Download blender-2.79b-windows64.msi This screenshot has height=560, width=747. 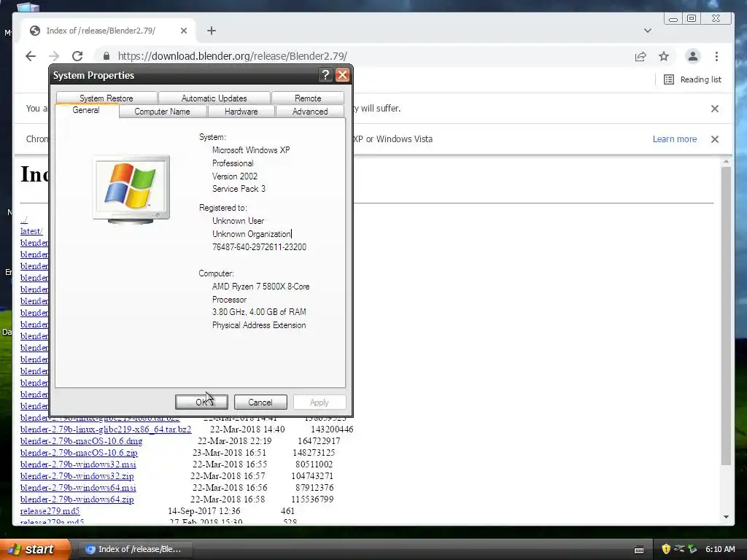point(77,488)
